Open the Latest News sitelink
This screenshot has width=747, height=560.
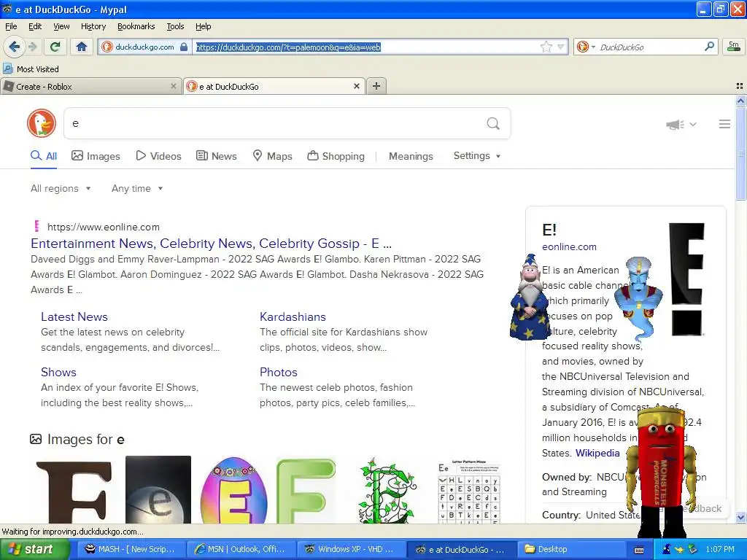point(74,316)
